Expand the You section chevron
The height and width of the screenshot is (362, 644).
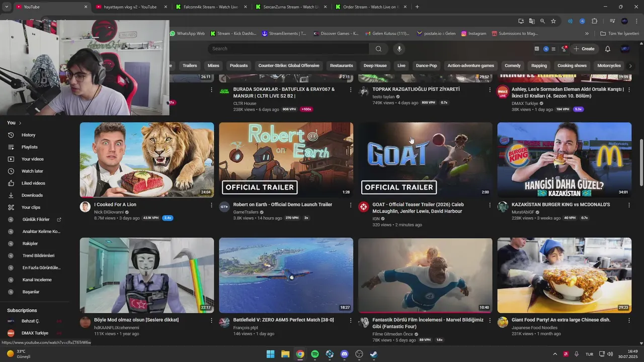[20, 123]
